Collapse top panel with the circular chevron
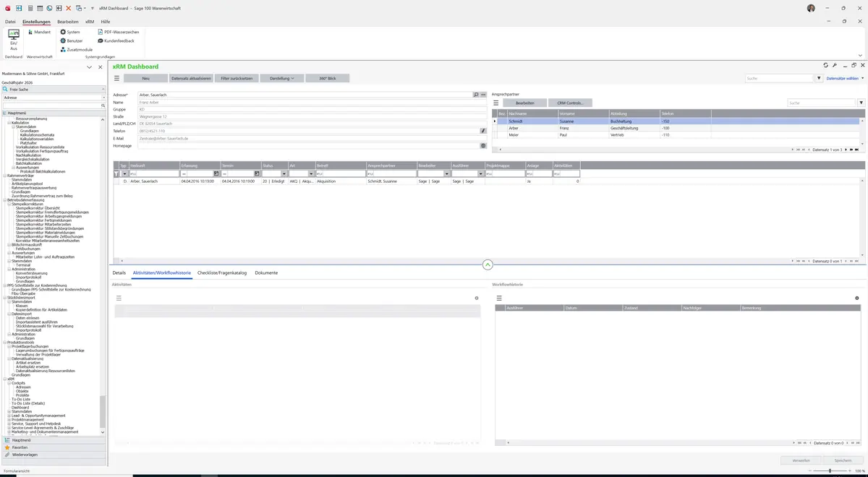This screenshot has height=477, width=868. click(488, 265)
